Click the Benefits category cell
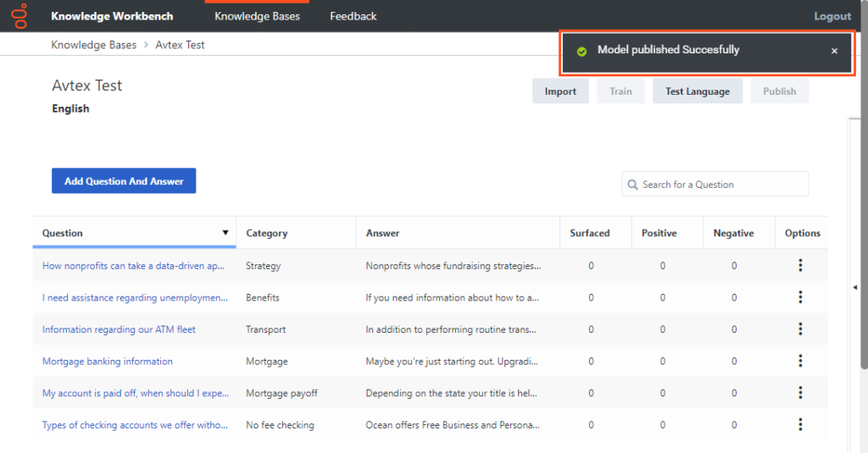This screenshot has width=868, height=453. [x=263, y=297]
